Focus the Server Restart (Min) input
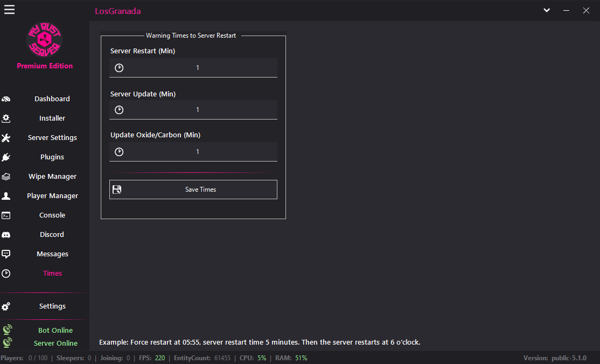Image resolution: width=600 pixels, height=364 pixels. [193, 68]
